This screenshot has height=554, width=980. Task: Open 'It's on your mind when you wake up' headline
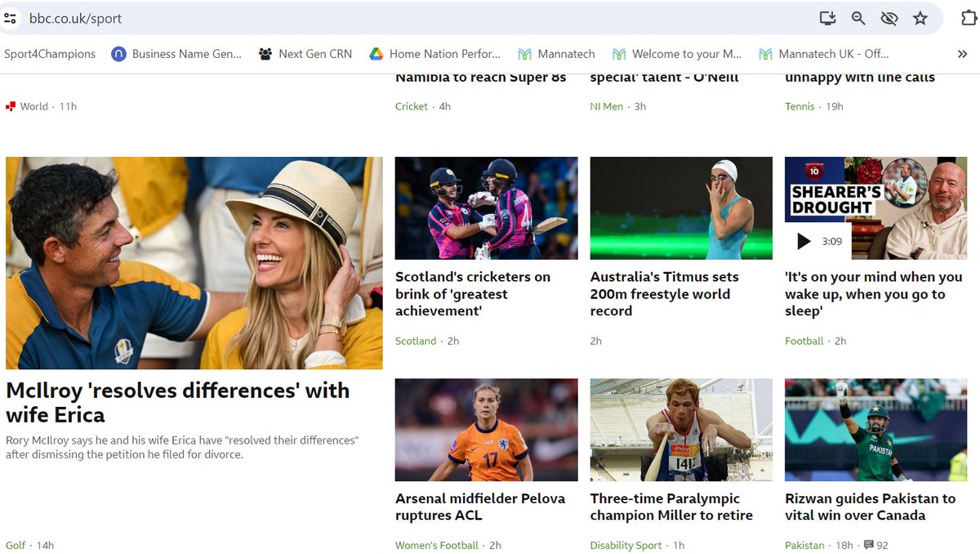point(874,294)
